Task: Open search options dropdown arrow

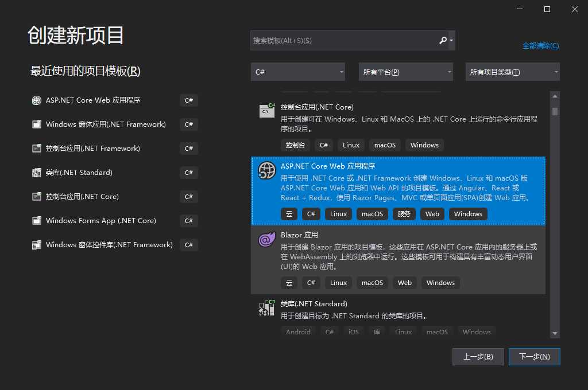Action: tap(451, 41)
